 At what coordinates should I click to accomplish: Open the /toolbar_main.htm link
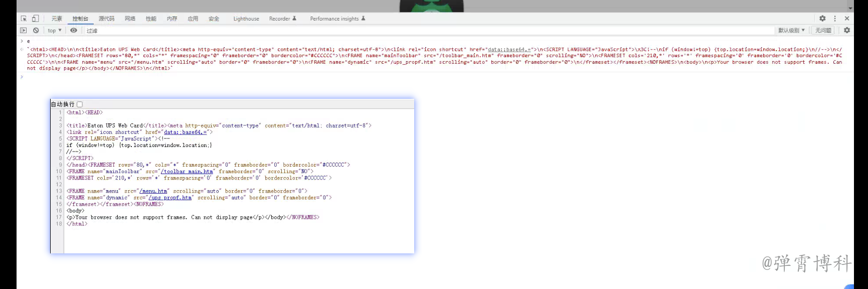click(x=187, y=171)
